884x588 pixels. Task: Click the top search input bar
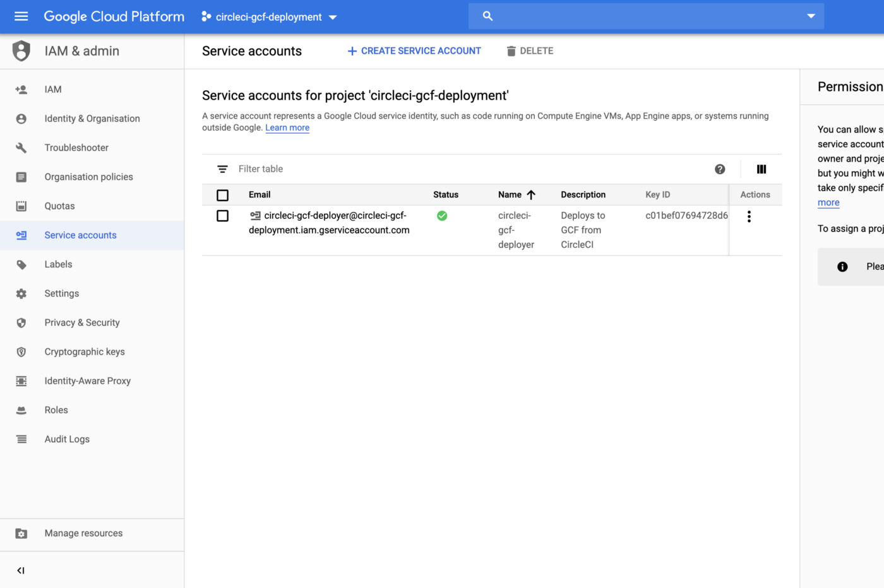[x=647, y=16]
